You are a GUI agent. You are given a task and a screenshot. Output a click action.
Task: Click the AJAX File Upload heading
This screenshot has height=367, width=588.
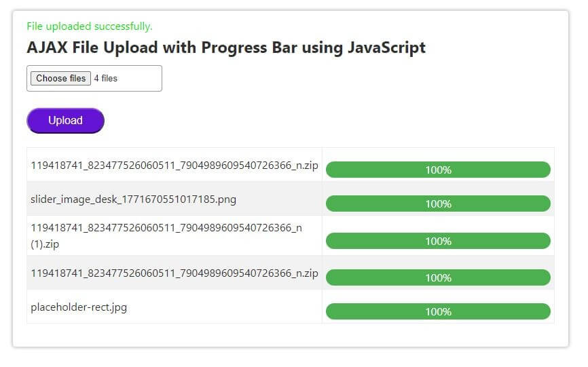click(226, 47)
